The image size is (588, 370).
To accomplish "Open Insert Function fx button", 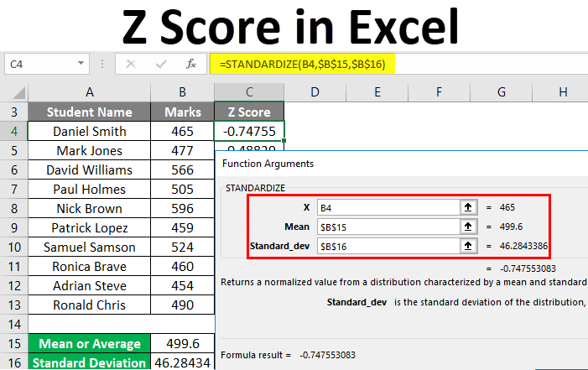I will 191,64.
